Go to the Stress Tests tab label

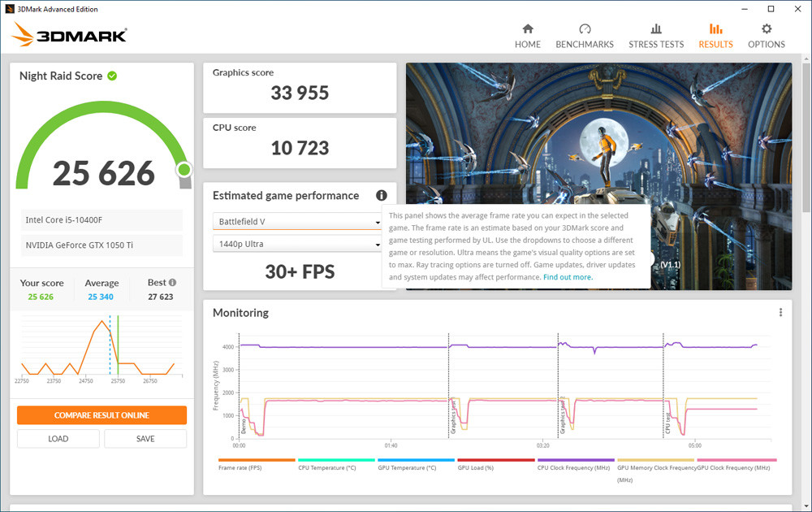point(656,45)
